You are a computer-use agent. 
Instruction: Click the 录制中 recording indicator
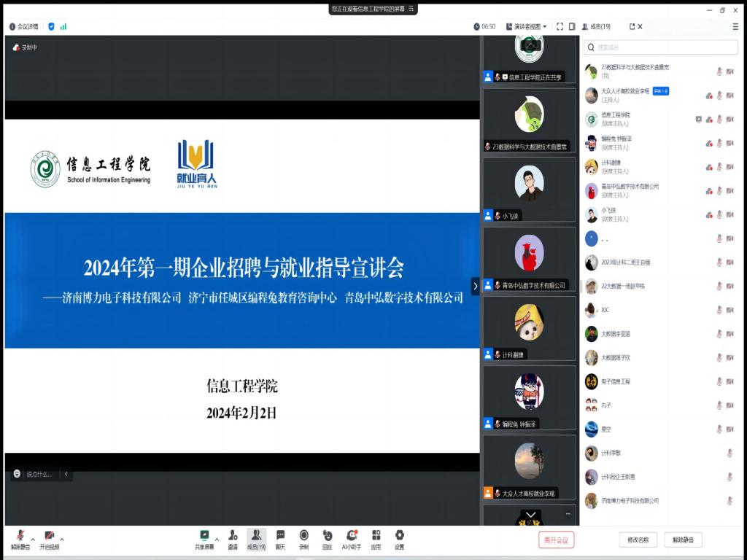[25, 47]
